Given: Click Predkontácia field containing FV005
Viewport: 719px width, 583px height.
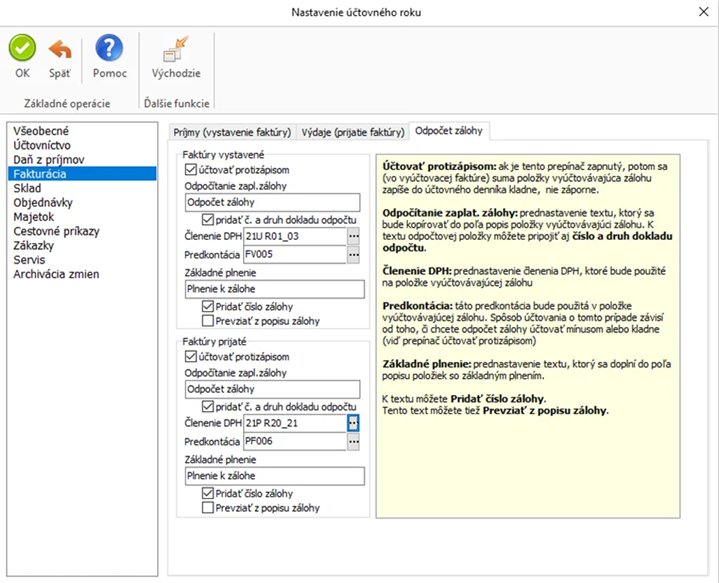Looking at the screenshot, I should [x=294, y=254].
